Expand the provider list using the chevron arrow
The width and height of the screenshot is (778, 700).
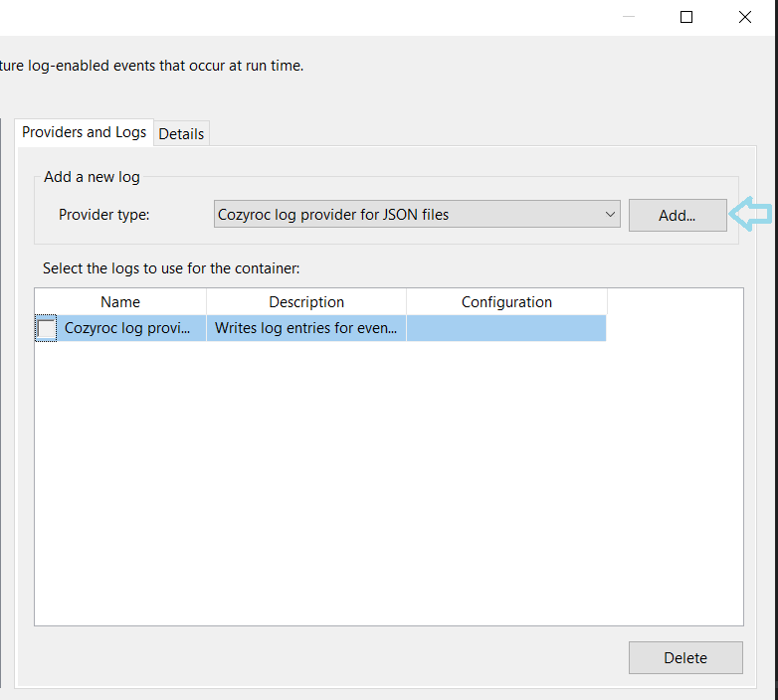coord(610,214)
